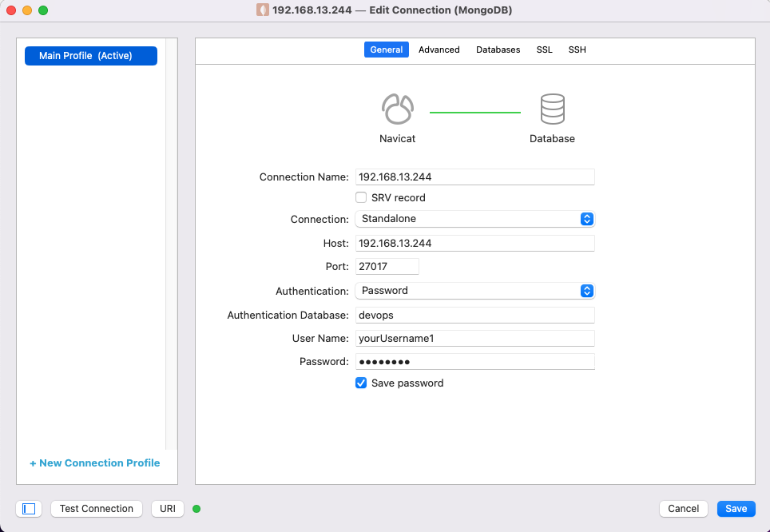The width and height of the screenshot is (770, 532).
Task: Toggle the sidebar panel icon button
Action: click(x=29, y=509)
